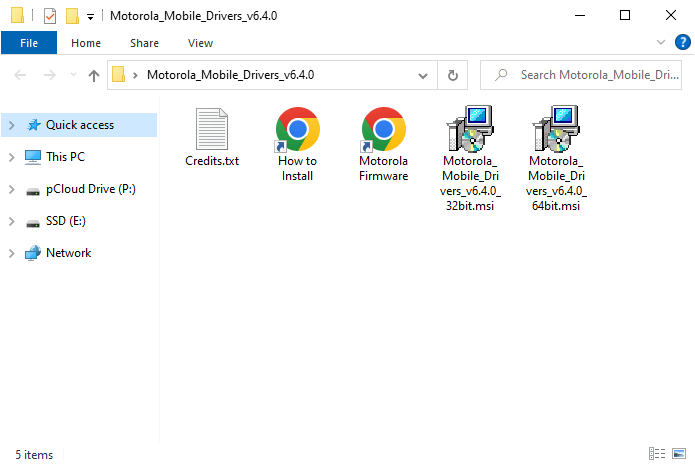The image size is (695, 467).
Task: Select Network in the navigation pane
Action: [x=69, y=253]
